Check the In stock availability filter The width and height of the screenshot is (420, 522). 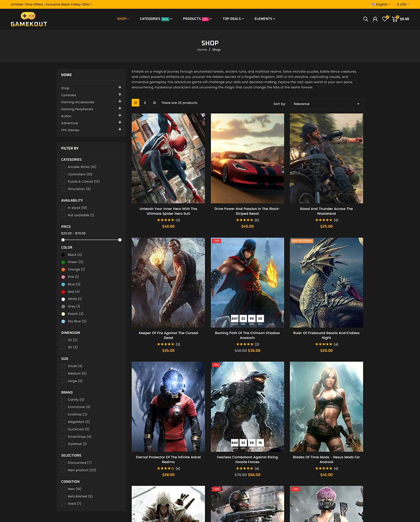[63, 208]
